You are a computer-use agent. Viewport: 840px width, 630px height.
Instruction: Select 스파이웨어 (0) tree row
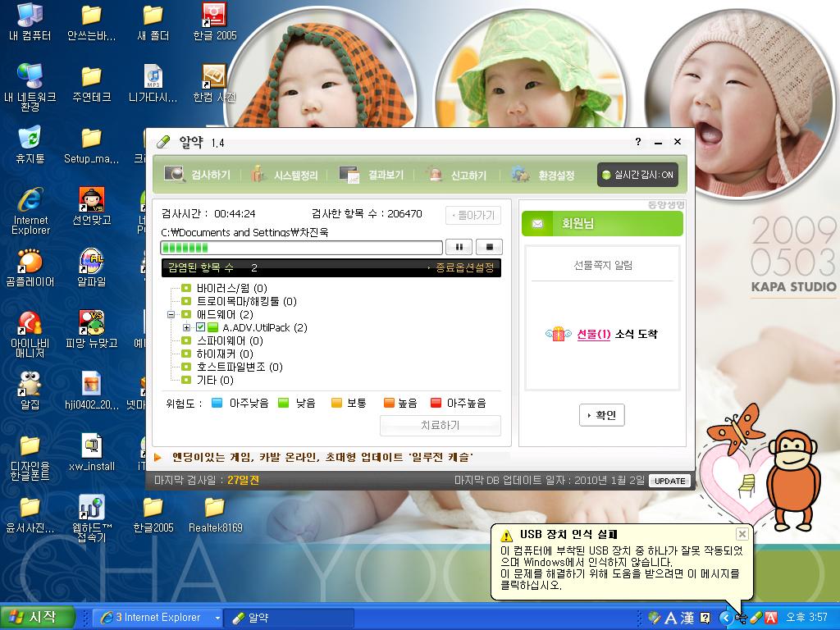coord(222,340)
